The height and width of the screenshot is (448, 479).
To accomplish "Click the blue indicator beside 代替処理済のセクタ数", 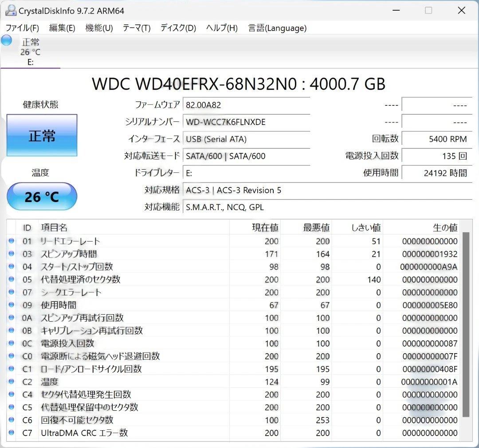I will 11,280.
